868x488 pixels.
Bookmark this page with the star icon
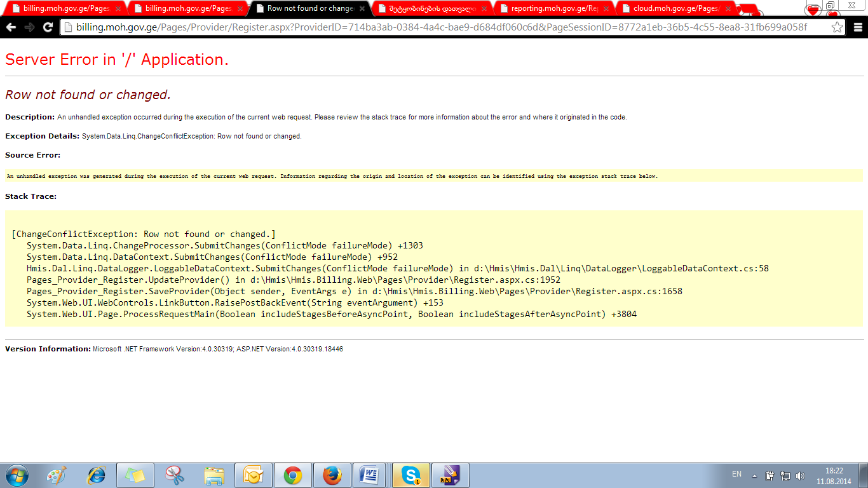(x=837, y=27)
